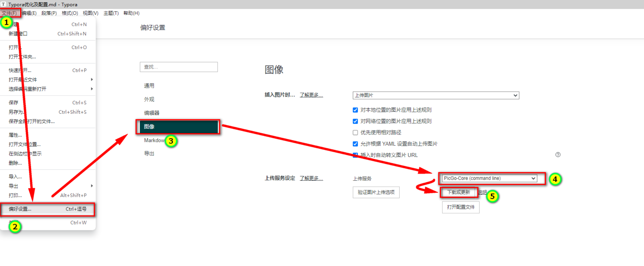
Task: Open the 文件(F) menu
Action: click(x=10, y=13)
